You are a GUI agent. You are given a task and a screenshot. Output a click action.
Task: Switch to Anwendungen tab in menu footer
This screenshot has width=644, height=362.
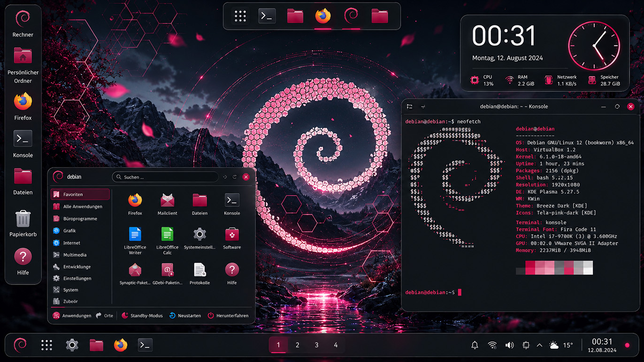pos(72,316)
